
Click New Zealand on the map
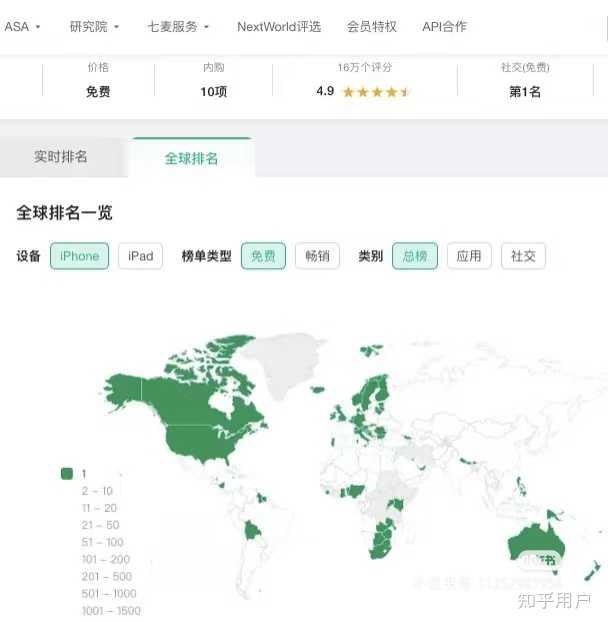pos(592,570)
